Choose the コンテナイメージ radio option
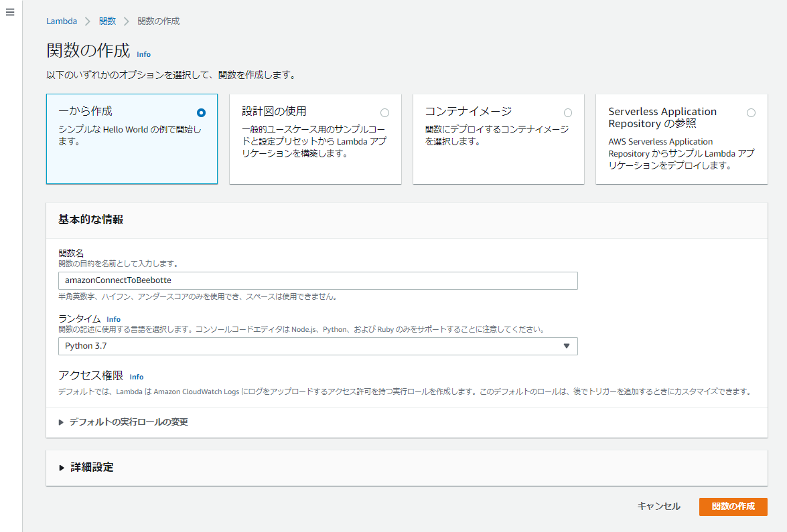The height and width of the screenshot is (532, 787). (568, 113)
